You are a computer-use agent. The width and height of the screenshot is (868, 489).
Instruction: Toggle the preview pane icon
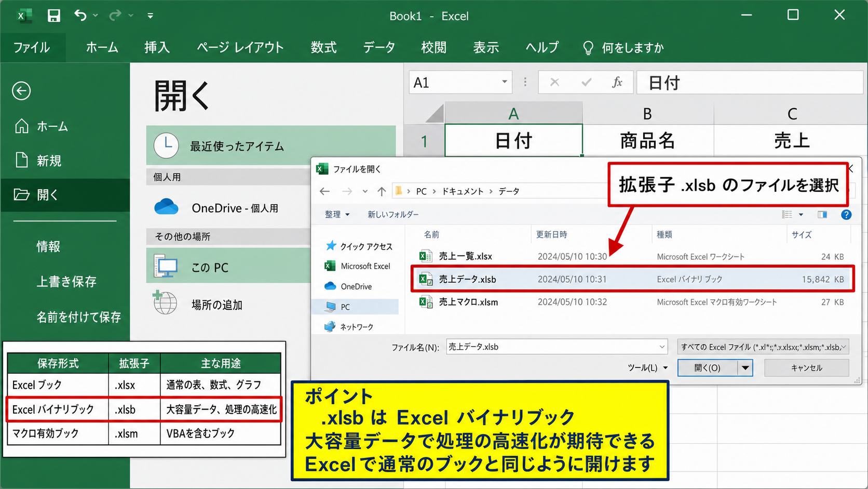pos(822,214)
